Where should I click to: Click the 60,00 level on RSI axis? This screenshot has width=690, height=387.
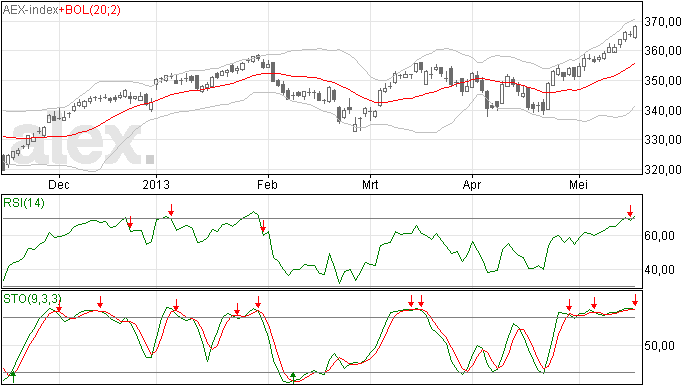[x=659, y=236]
